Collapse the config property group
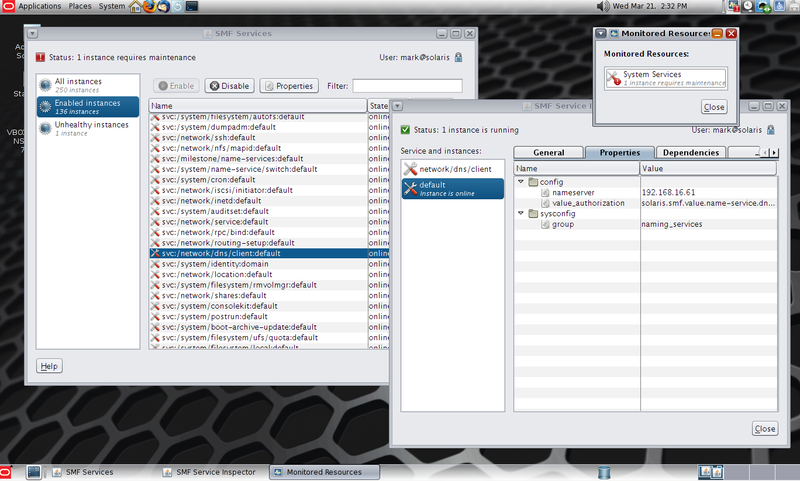The height and width of the screenshot is (481, 800). click(x=520, y=182)
